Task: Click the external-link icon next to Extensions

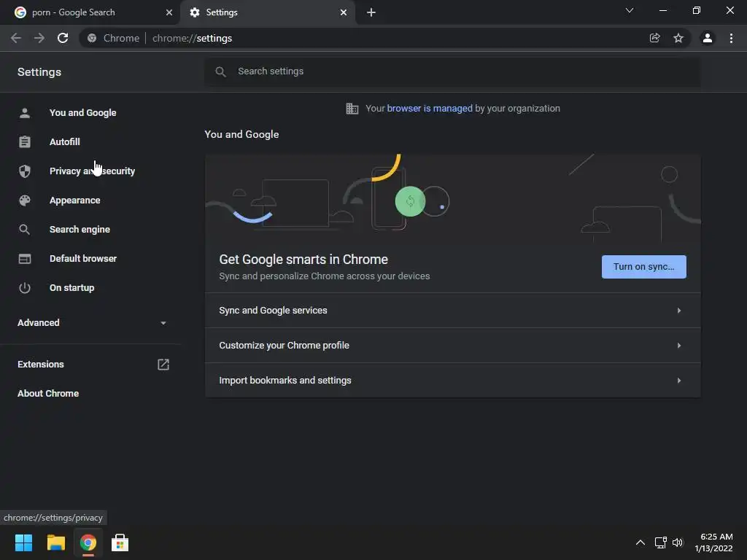Action: click(x=163, y=365)
